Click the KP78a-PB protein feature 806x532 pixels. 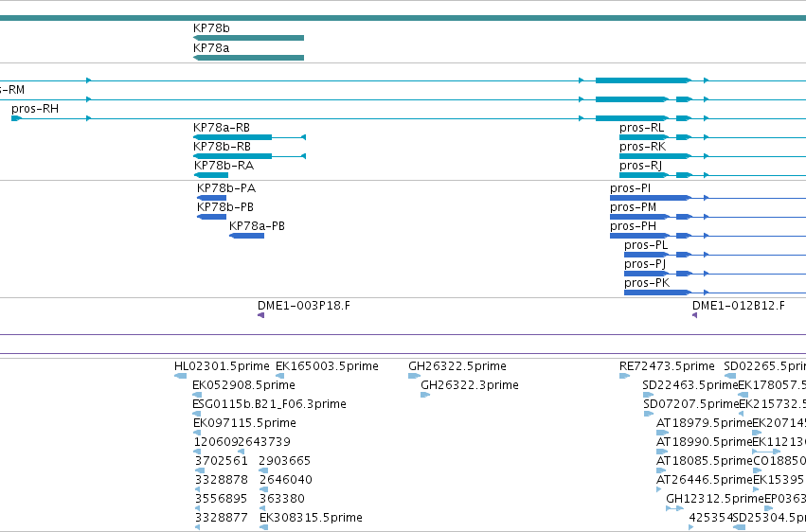click(246, 236)
